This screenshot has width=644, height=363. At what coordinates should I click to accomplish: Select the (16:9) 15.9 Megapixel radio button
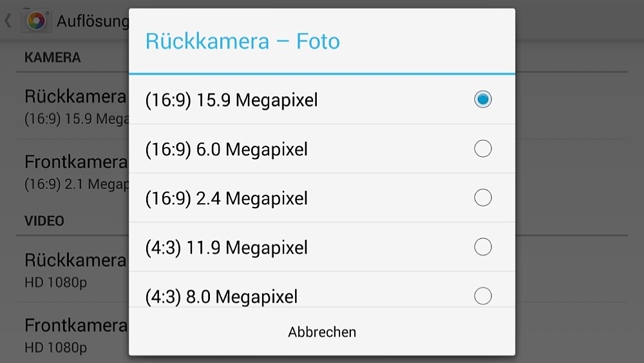[x=482, y=99]
